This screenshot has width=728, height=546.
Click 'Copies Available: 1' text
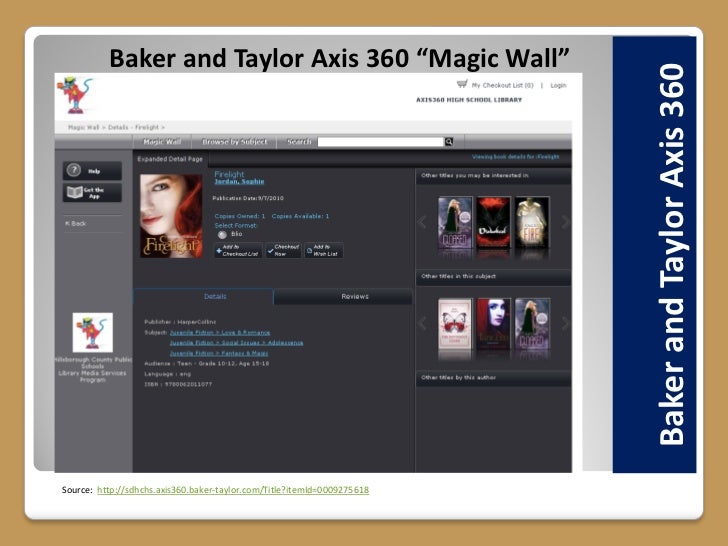coord(300,216)
